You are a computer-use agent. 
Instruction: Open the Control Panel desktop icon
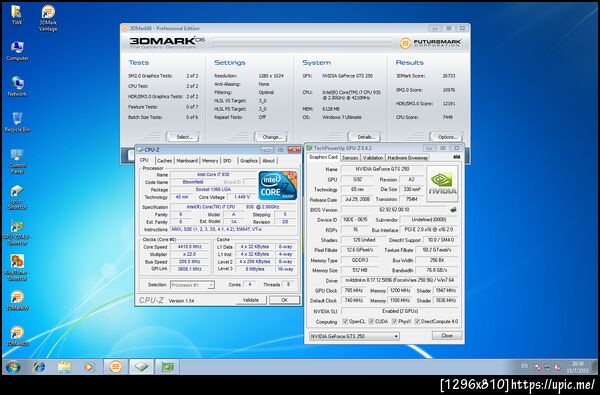click(17, 161)
